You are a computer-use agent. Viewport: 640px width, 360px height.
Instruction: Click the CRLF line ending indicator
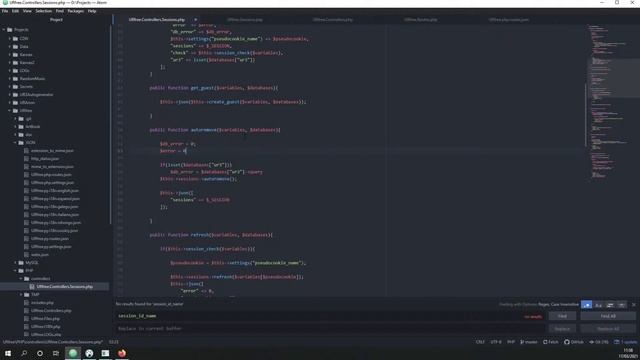point(480,342)
